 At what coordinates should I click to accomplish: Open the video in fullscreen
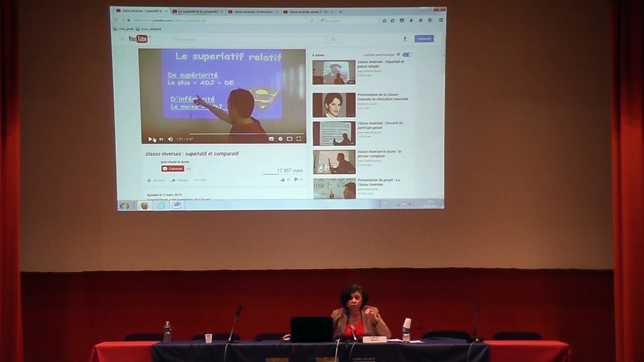pos(299,139)
